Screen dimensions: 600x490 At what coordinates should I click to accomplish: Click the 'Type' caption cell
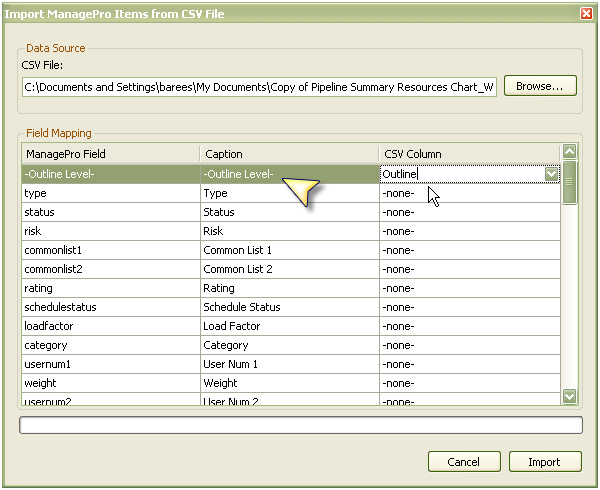pyautogui.click(x=290, y=193)
